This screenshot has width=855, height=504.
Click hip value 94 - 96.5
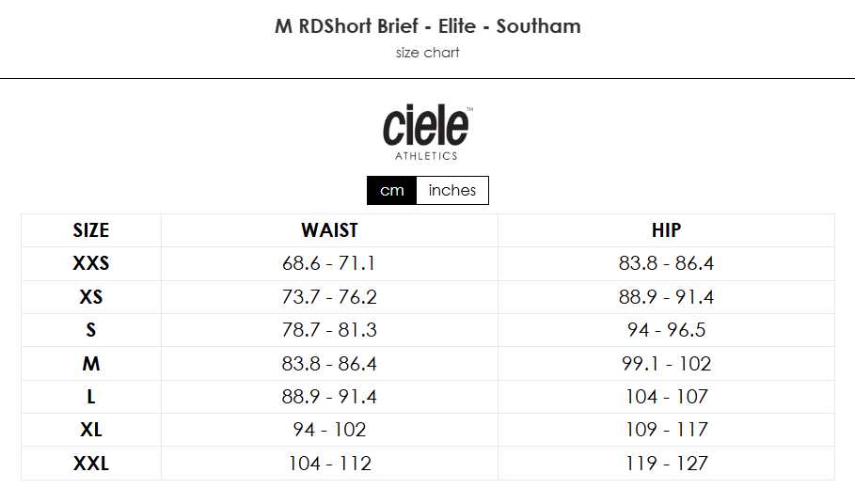(666, 330)
